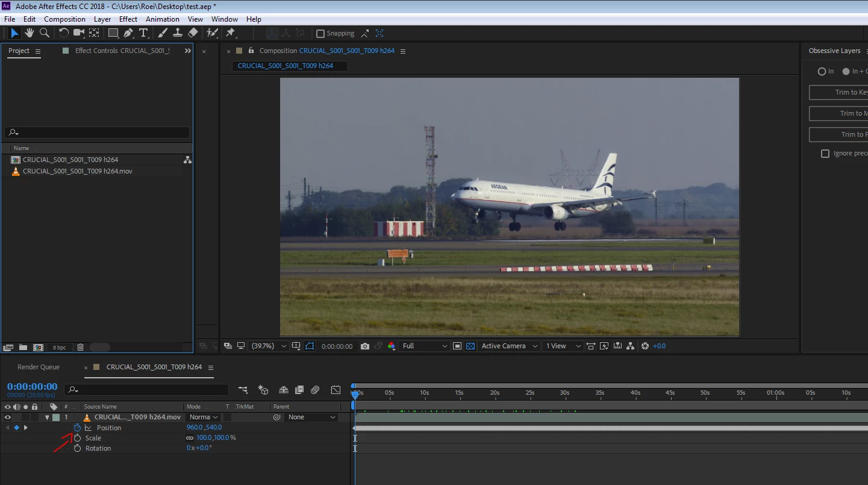868x485 pixels.
Task: Toggle the Position stopwatch
Action: (78, 428)
